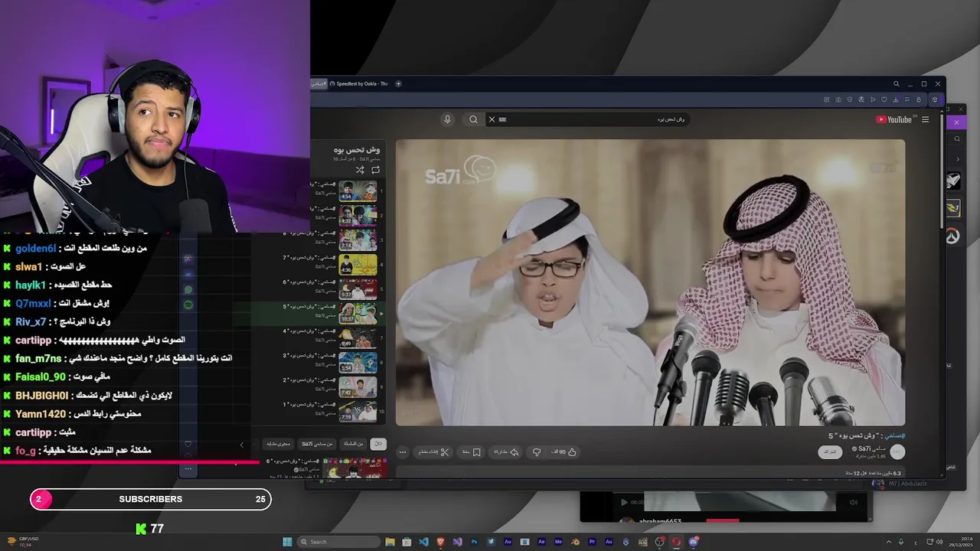Screen dimensions: 980x551
Task: Open Opera GX from taskbar
Action: coord(676,542)
